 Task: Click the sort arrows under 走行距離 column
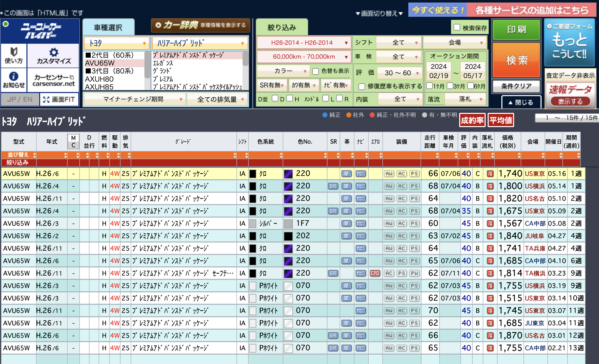pos(437,155)
